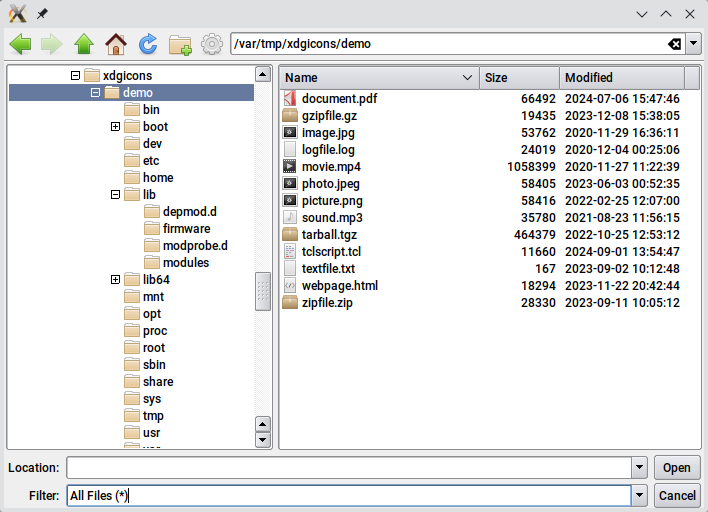Sort by the Name column header
This screenshot has height=512, width=708.
point(379,78)
